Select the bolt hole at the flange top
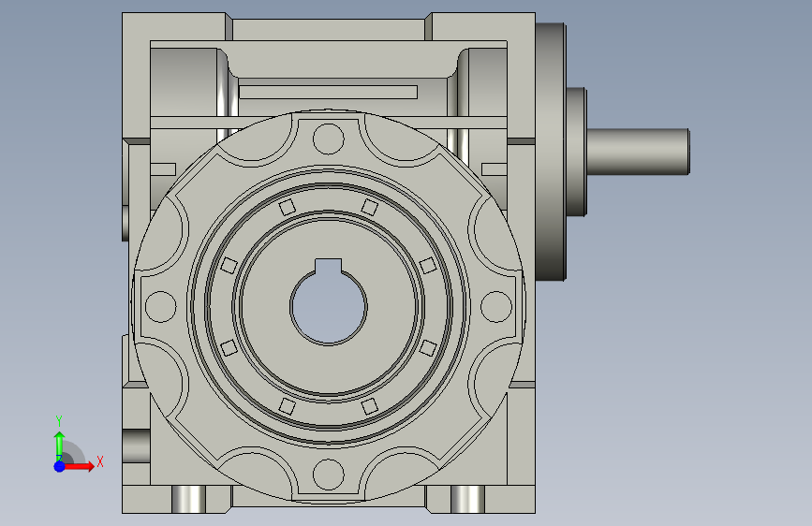Viewport: 812px width, 526px height. (x=329, y=139)
